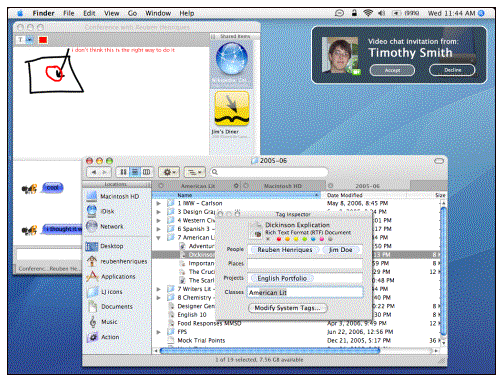Image resolution: width=504 pixels, height=383 pixels.
Task: Open the Help menu
Action: tap(187, 13)
